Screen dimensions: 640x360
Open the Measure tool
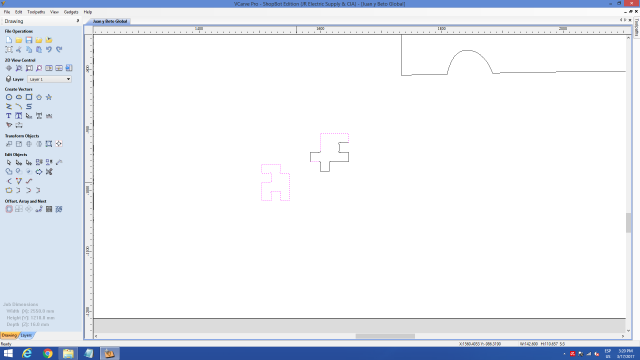59,162
